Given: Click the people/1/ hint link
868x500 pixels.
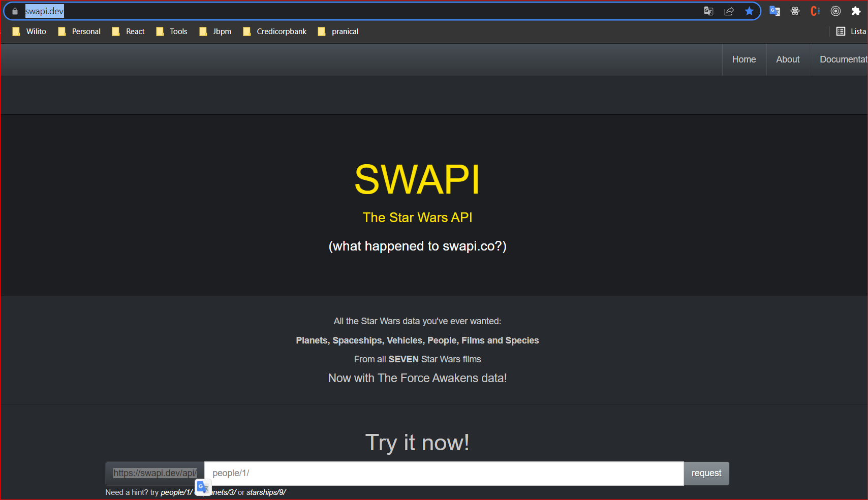Looking at the screenshot, I should coord(176,492).
